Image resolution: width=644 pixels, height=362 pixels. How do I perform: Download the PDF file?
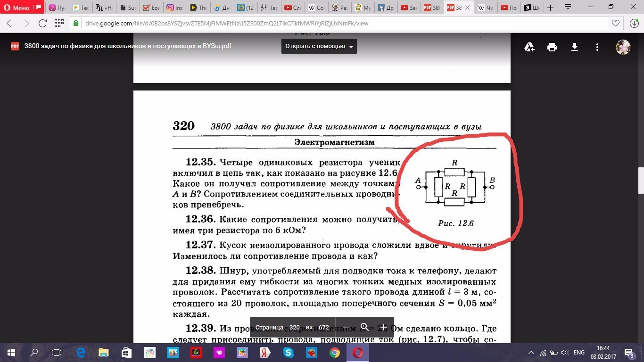coord(575,47)
